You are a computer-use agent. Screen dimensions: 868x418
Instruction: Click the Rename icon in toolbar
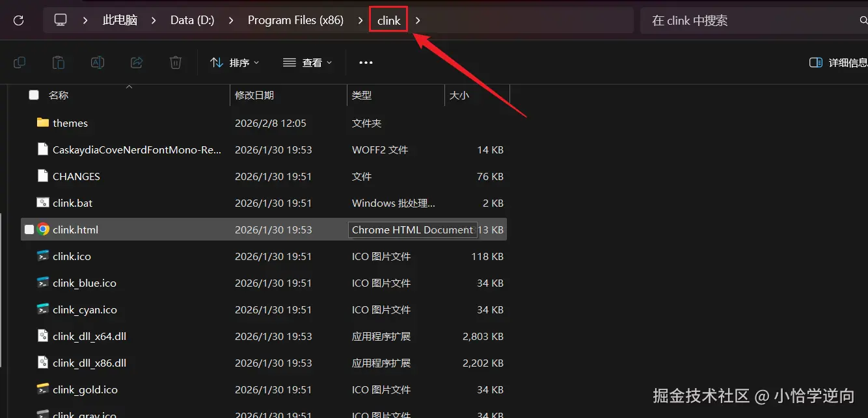click(98, 62)
